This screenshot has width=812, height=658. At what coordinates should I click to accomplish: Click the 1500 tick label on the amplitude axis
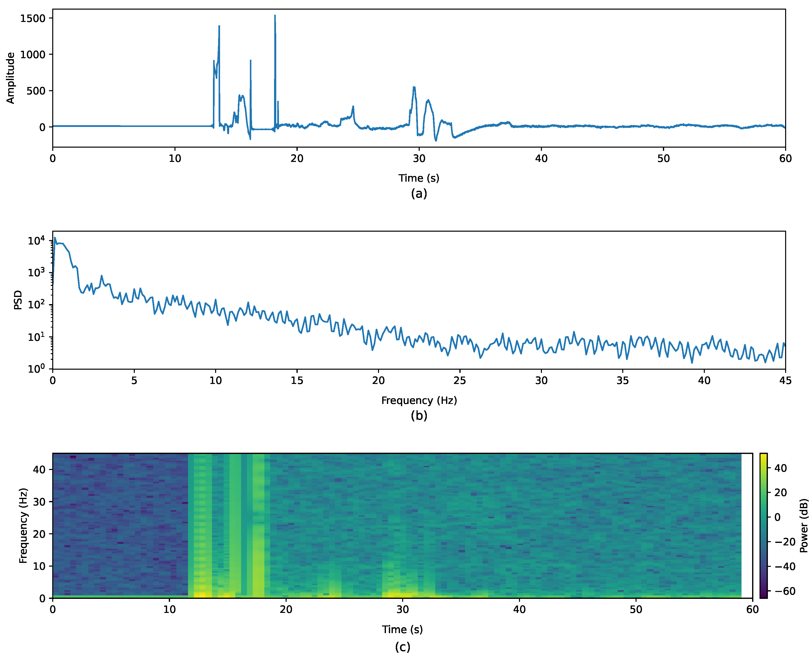click(33, 18)
